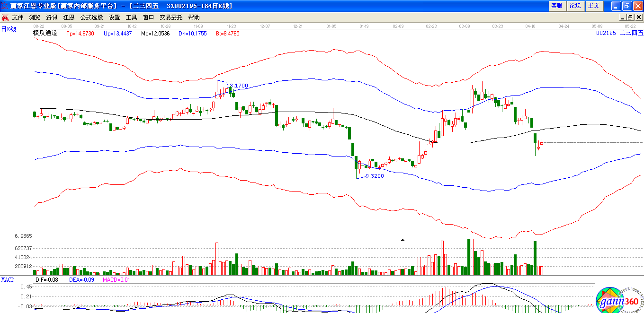Click the 主页 button in title bar
Image resolution: width=644 pixels, height=313 pixels.
click(x=593, y=6)
